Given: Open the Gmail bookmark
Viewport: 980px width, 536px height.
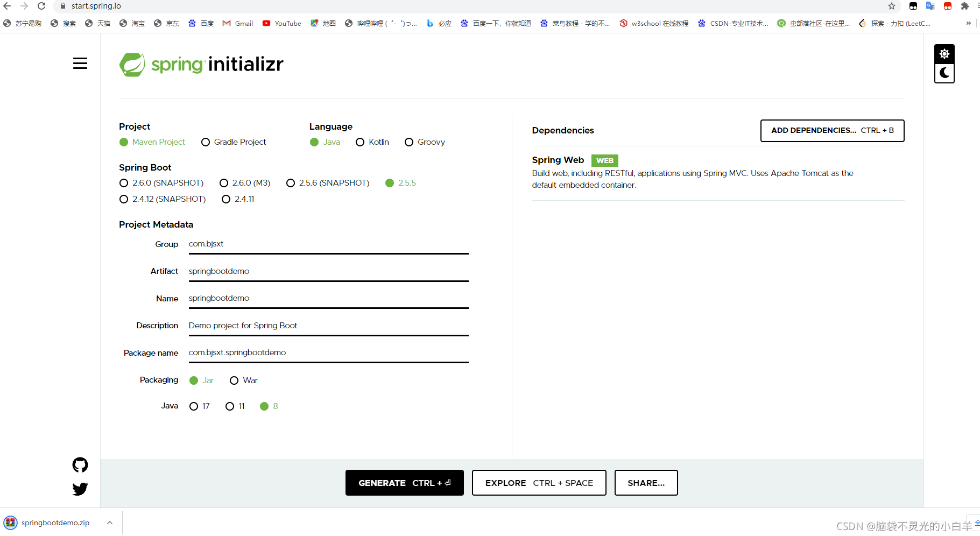Looking at the screenshot, I should click(x=238, y=23).
